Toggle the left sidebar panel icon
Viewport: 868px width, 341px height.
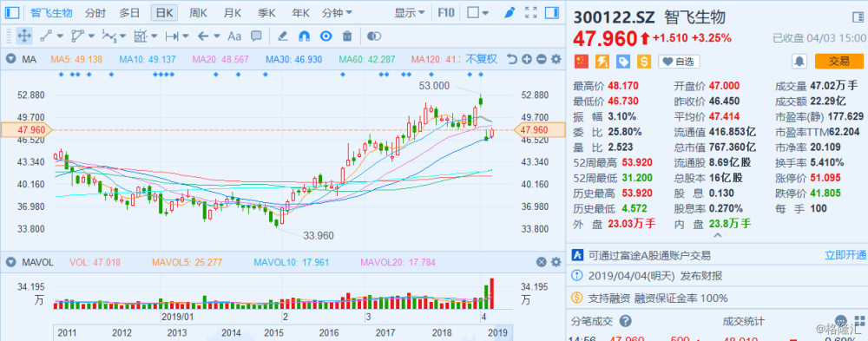pyautogui.click(x=11, y=12)
